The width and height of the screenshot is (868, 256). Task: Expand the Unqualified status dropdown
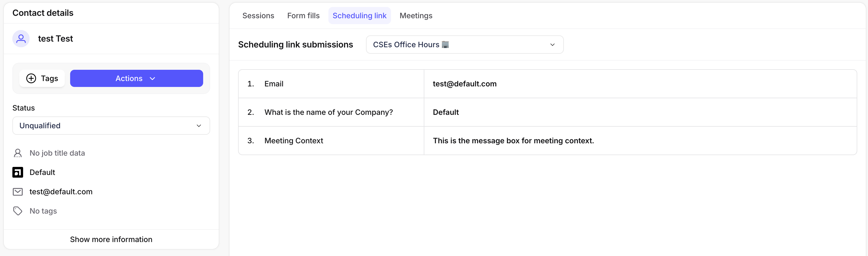click(111, 126)
